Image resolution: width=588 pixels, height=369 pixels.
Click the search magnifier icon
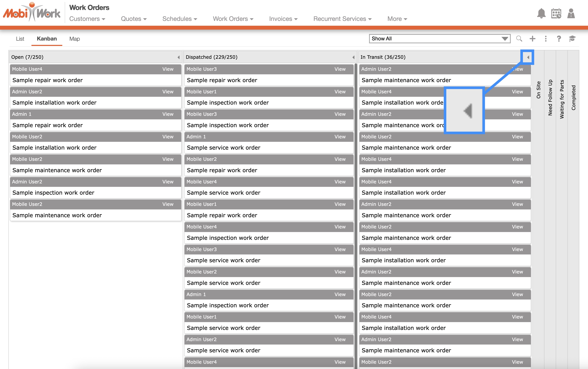pos(519,38)
